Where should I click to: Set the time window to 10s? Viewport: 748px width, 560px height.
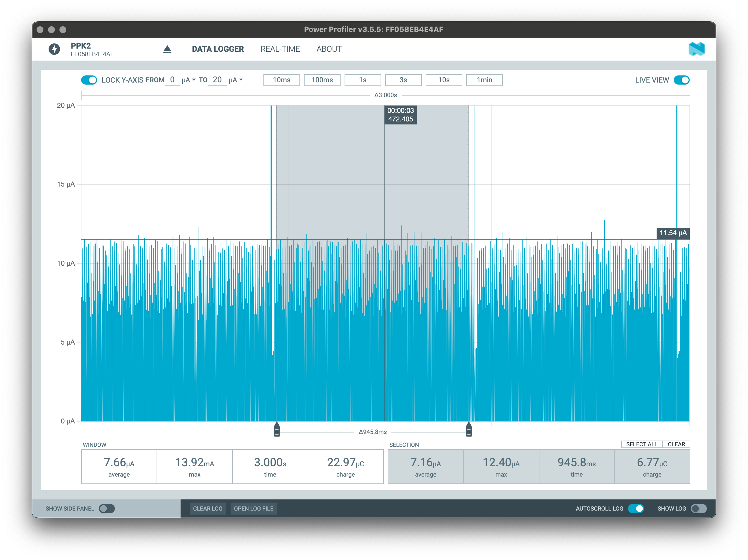(x=444, y=80)
